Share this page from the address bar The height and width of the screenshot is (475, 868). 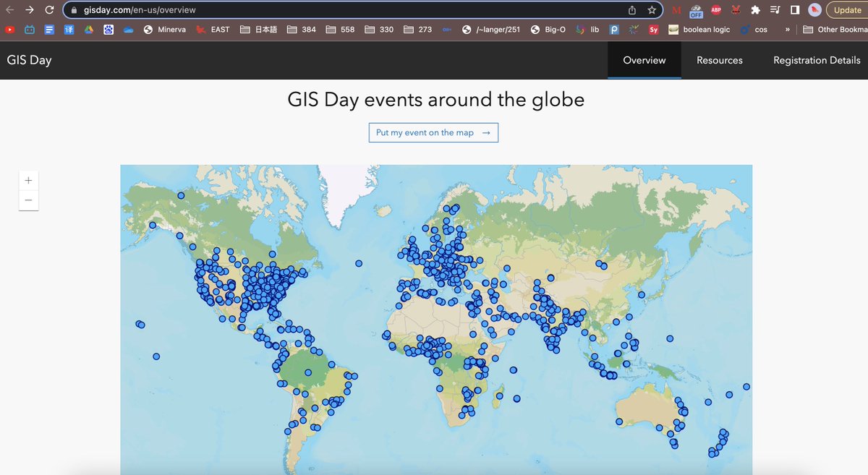[631, 10]
